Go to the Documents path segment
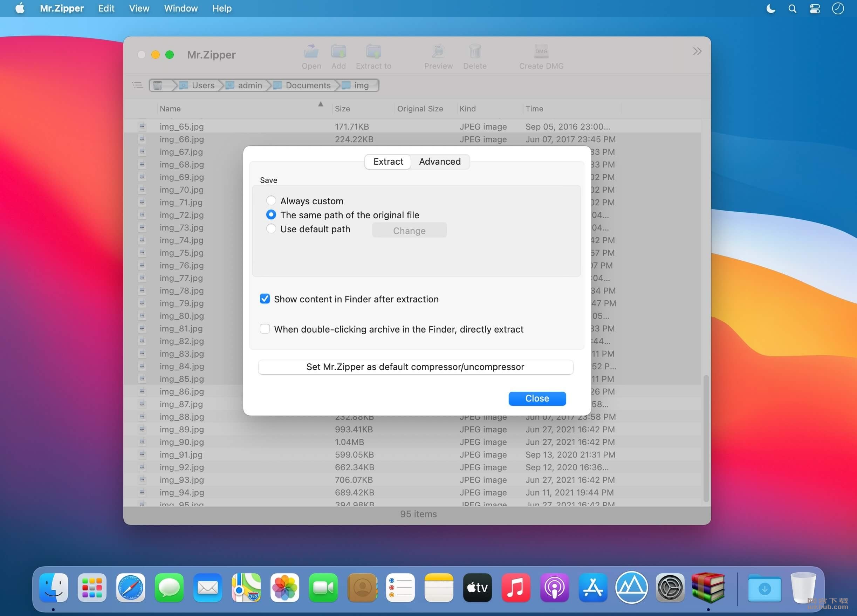This screenshot has height=616, width=857. click(303, 85)
